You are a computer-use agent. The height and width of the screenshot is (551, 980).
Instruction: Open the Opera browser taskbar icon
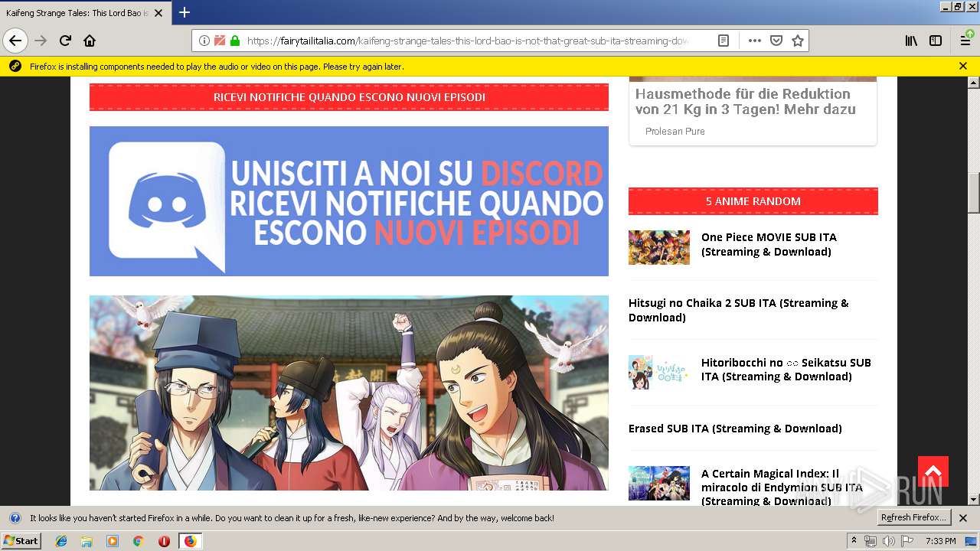click(164, 541)
